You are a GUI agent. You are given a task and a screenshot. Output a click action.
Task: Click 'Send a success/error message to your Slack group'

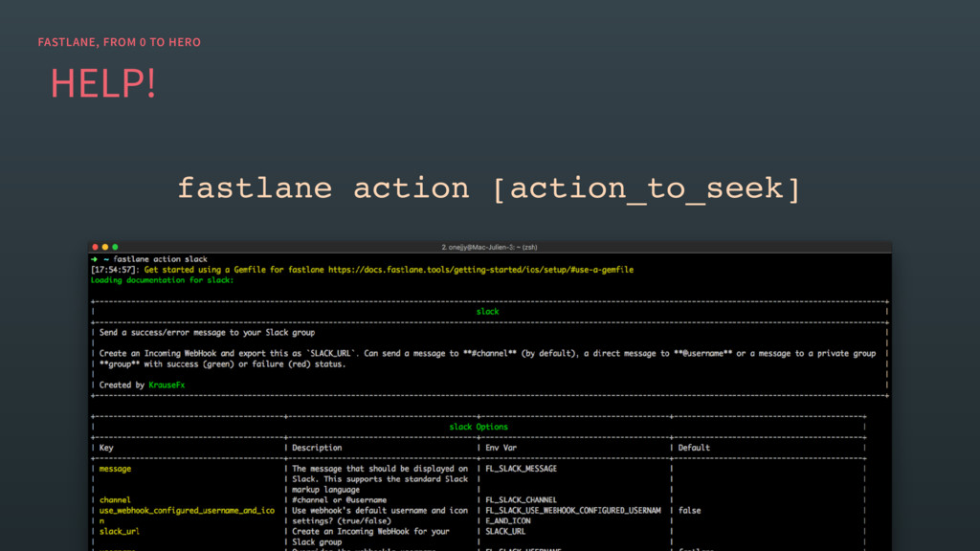click(x=207, y=333)
